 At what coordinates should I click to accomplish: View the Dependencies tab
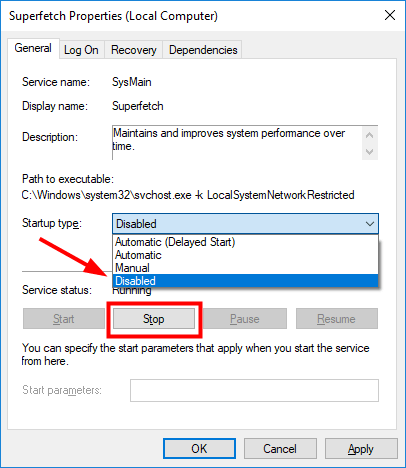(203, 50)
